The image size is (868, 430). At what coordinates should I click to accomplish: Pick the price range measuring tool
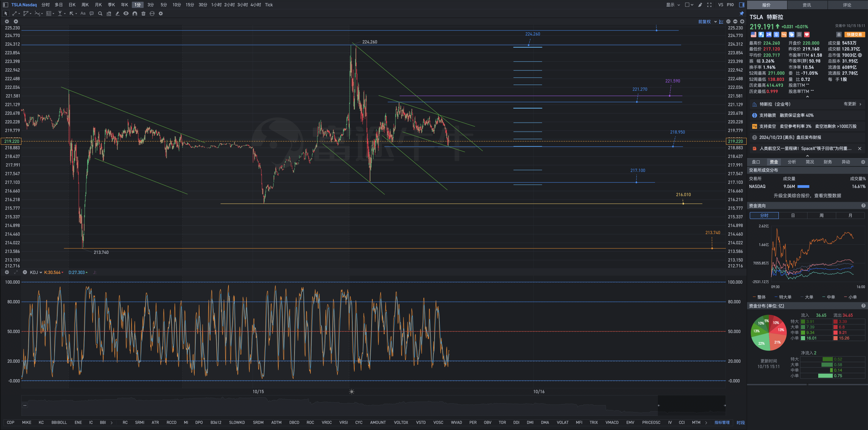(60, 13)
